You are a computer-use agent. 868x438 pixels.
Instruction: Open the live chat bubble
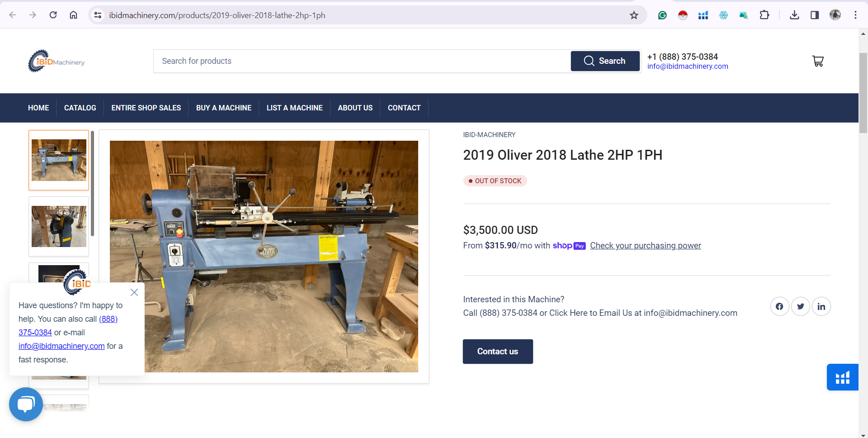tap(26, 404)
